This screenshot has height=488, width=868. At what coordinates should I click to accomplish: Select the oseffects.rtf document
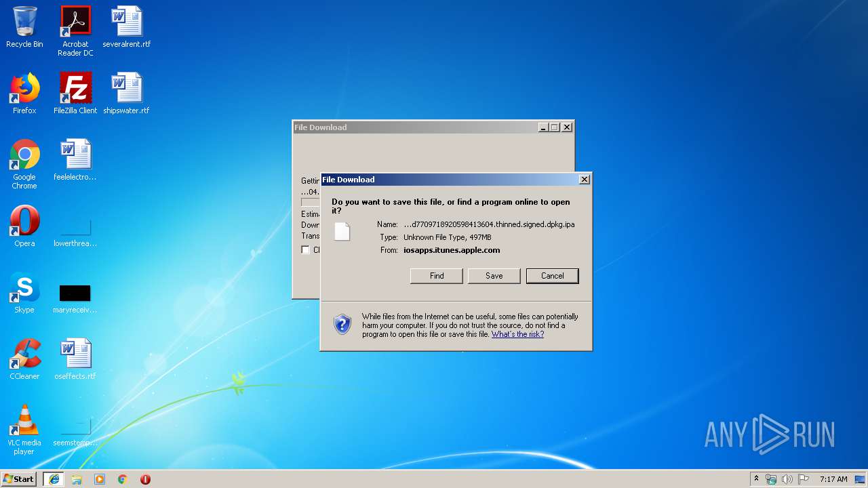click(x=75, y=359)
